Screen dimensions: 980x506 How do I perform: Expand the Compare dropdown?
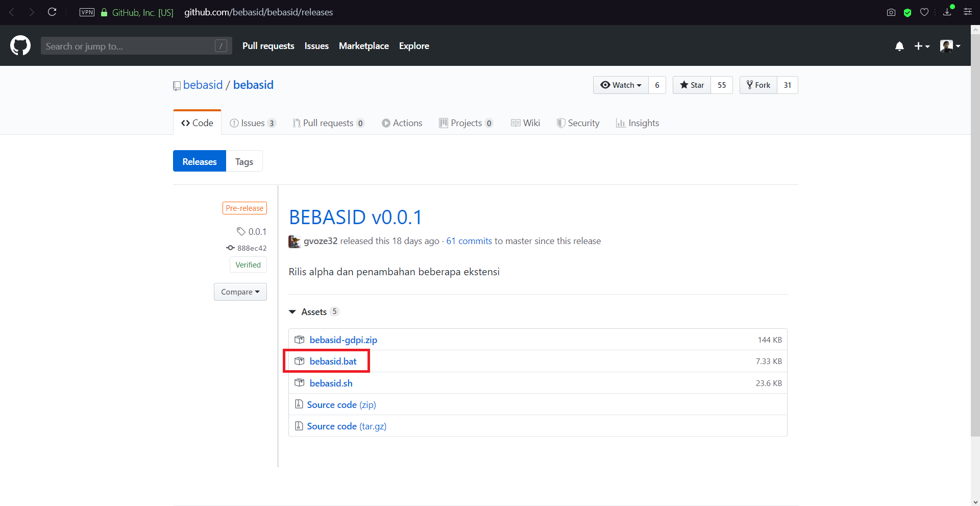[240, 292]
